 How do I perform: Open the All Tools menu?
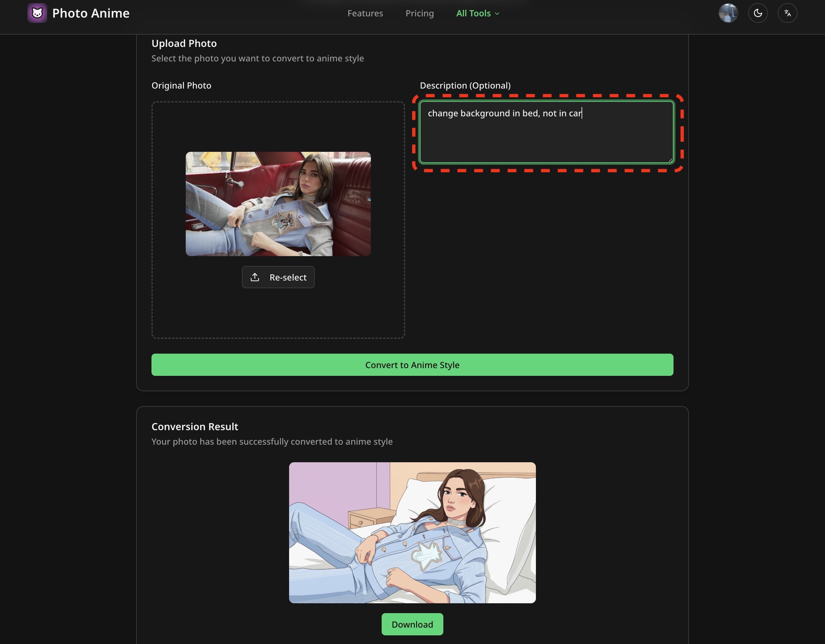(x=473, y=13)
